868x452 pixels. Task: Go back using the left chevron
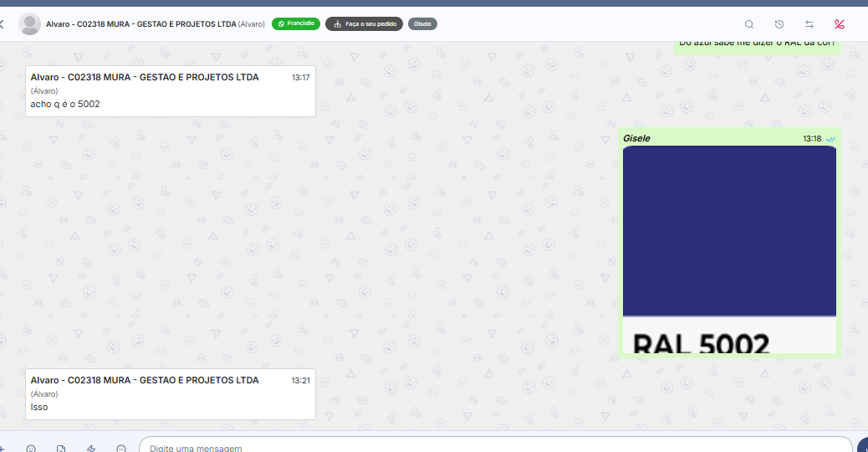pos(3,24)
